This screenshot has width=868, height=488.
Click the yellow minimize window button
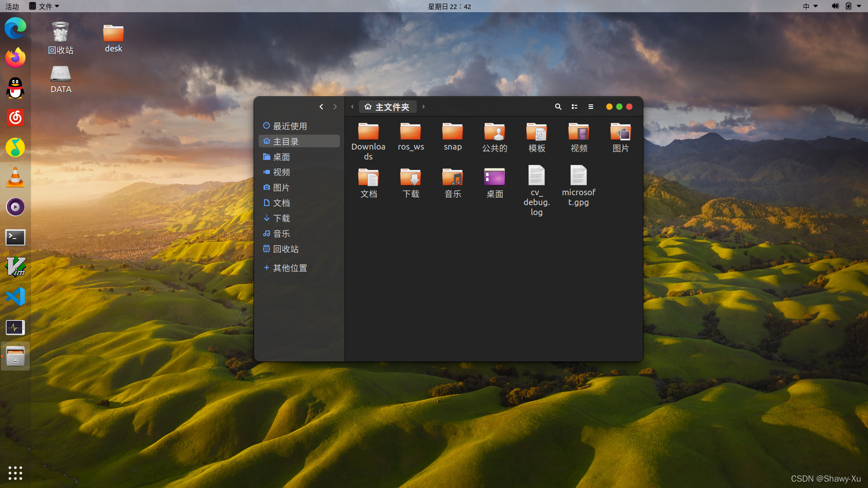[x=609, y=107]
